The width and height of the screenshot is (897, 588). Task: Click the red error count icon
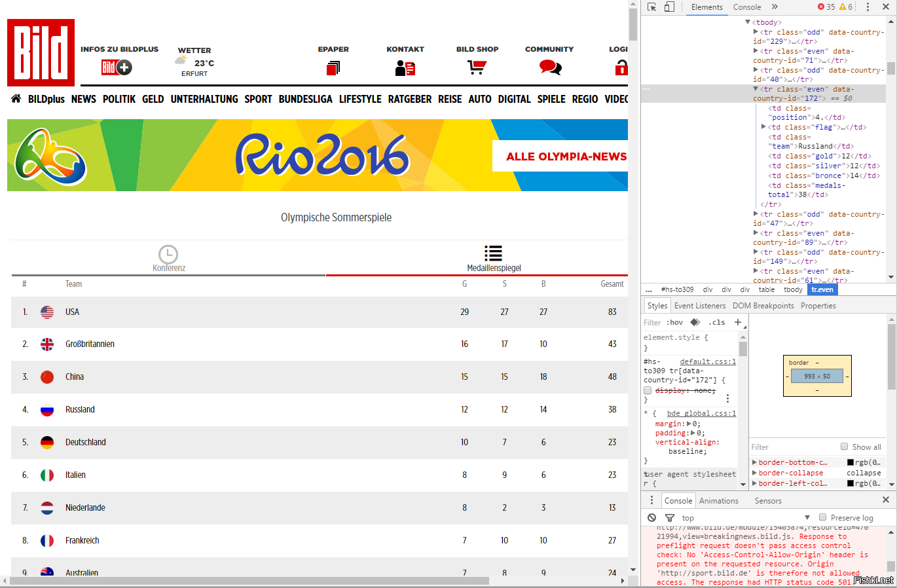coord(821,7)
